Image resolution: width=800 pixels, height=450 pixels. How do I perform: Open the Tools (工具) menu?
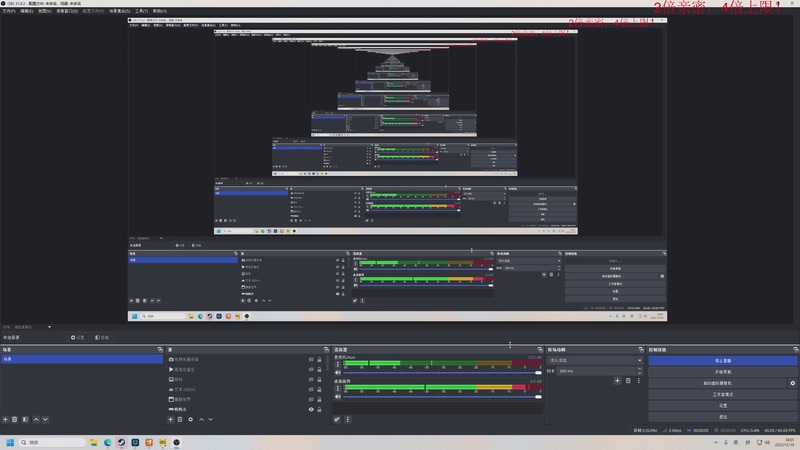[x=141, y=11]
